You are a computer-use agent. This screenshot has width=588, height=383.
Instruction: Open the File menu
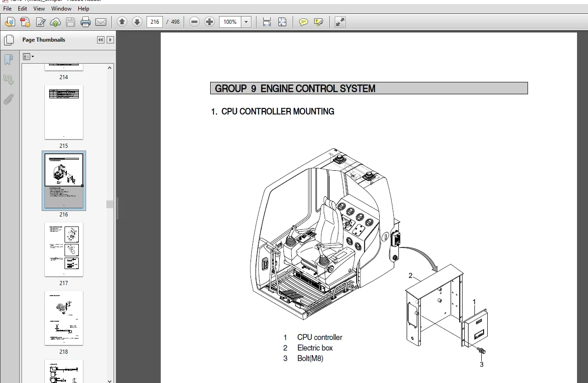point(7,9)
